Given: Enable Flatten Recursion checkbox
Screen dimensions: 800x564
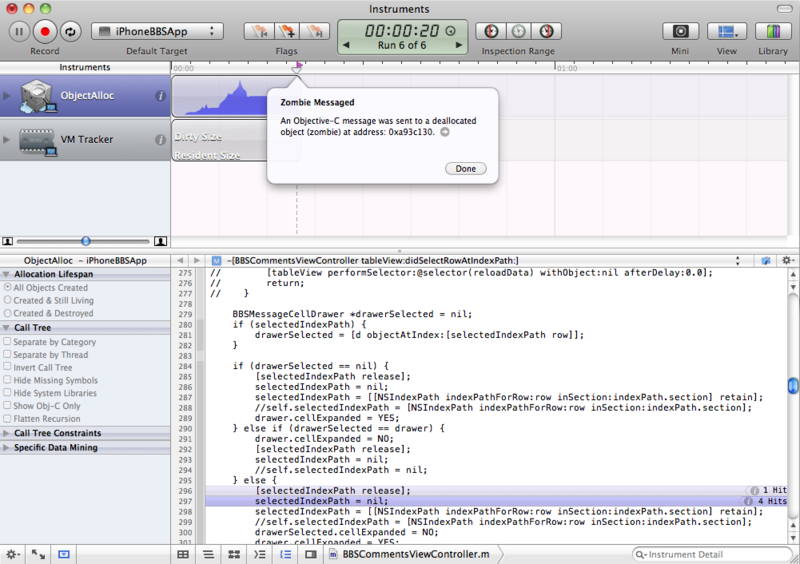Looking at the screenshot, I should [7, 418].
